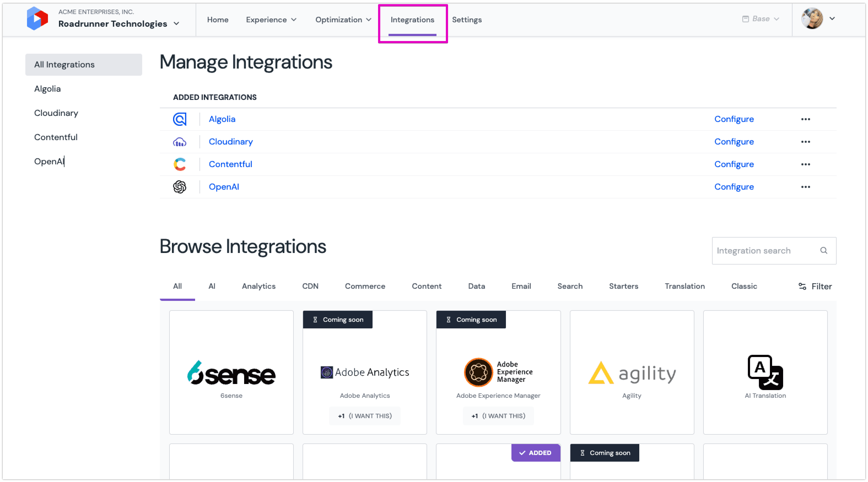This screenshot has width=868, height=482.
Task: Open the three-dot menu for Algolia
Action: (806, 119)
